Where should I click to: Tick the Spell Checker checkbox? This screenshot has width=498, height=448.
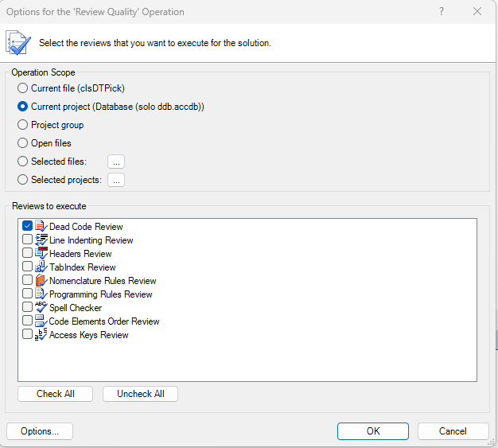tap(28, 307)
